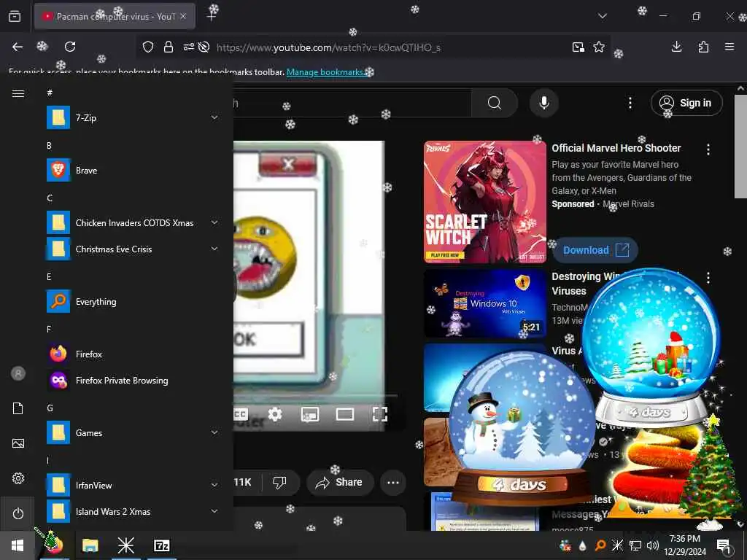Open Firefox application menu
Screen dimensions: 747x560
[x=729, y=47]
